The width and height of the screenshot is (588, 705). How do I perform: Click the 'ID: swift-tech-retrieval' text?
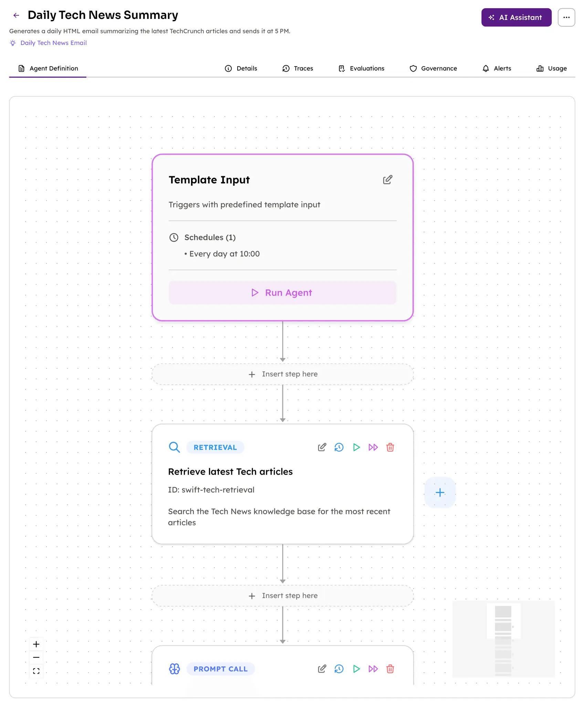tap(211, 490)
